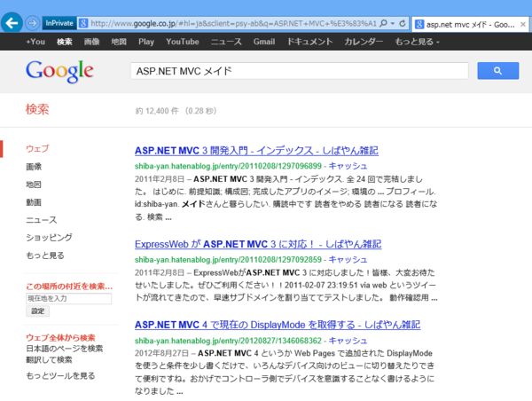Select 画像 in the left sidebar
The height and width of the screenshot is (401, 532).
click(x=34, y=167)
